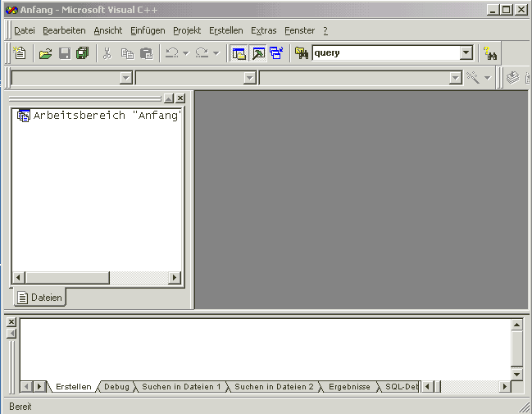Click the Dateien tab in workspace panel

point(40,298)
